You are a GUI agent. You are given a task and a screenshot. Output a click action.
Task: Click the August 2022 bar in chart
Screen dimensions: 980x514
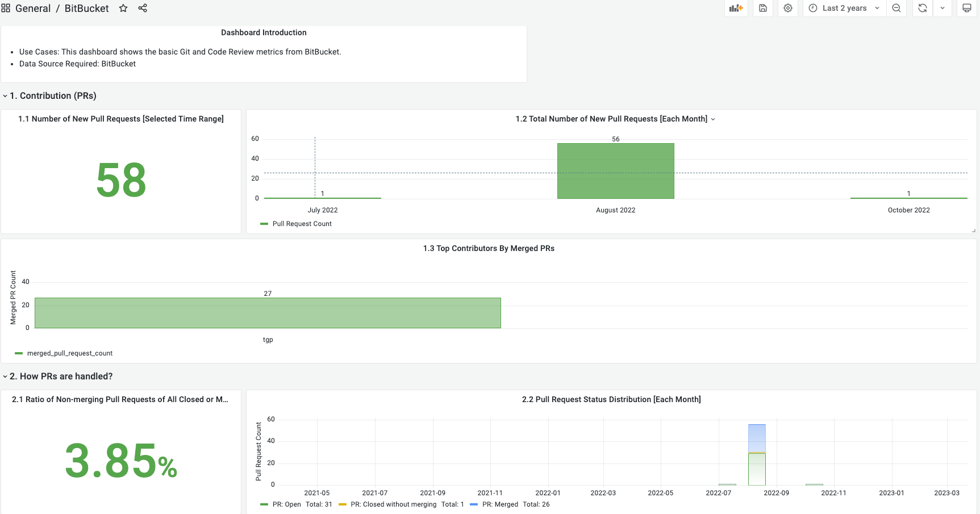[x=616, y=171]
